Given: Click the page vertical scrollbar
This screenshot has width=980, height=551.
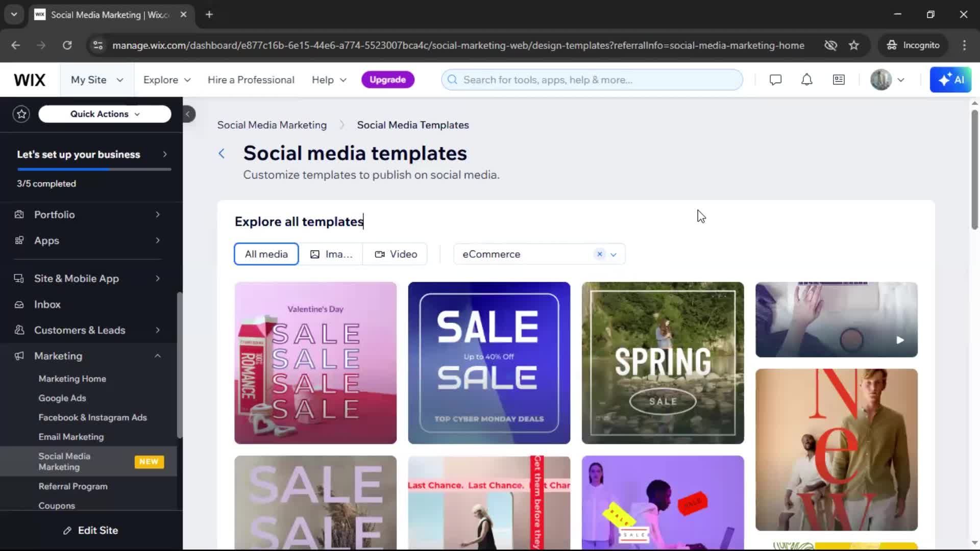Looking at the screenshot, I should (974, 169).
